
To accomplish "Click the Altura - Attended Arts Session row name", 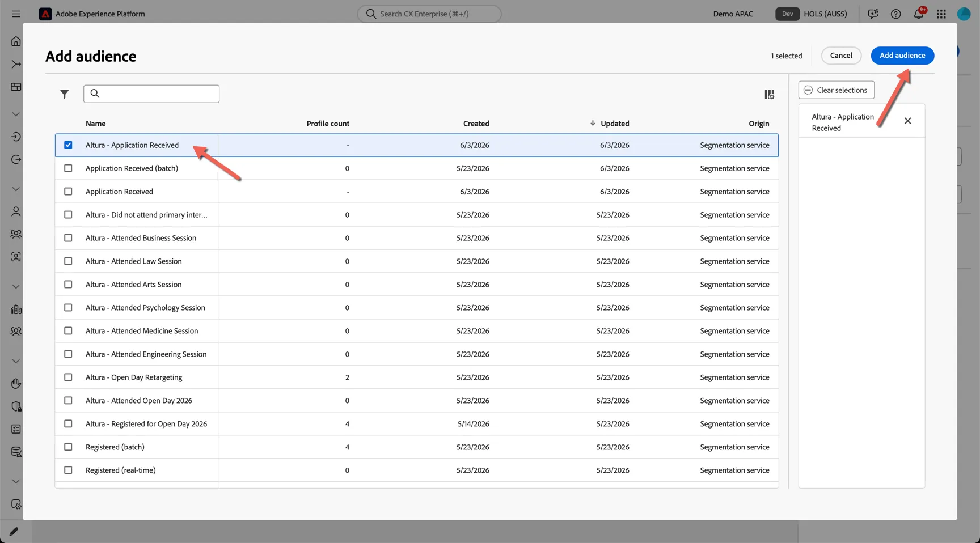I will click(x=134, y=285).
